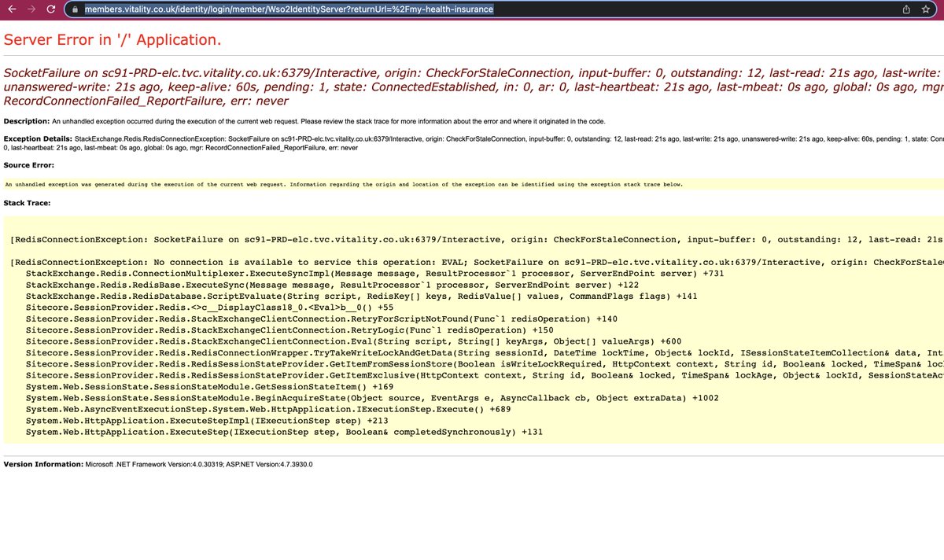This screenshot has height=560, width=944.
Task: Click the 'Version Information:' label
Action: pos(43,465)
